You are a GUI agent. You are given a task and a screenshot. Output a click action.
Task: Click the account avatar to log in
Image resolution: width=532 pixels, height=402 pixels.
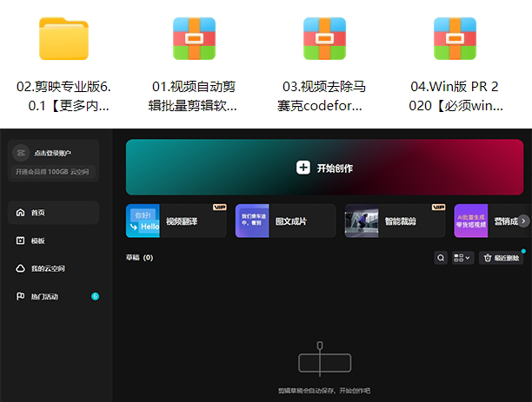pos(20,153)
